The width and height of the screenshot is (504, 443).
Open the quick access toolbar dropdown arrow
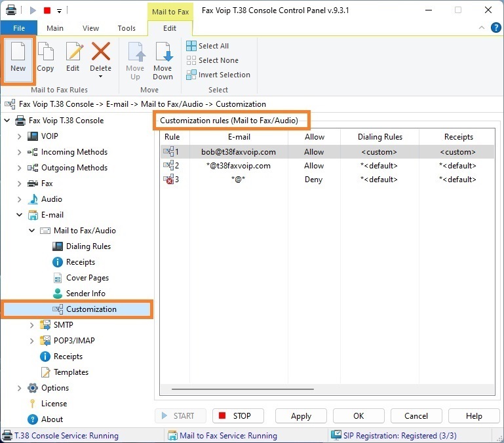(x=59, y=11)
